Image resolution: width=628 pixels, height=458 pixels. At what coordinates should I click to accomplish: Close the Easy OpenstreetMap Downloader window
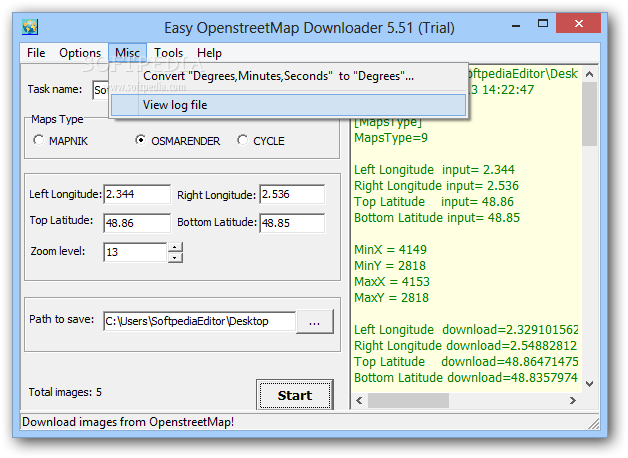[x=578, y=24]
